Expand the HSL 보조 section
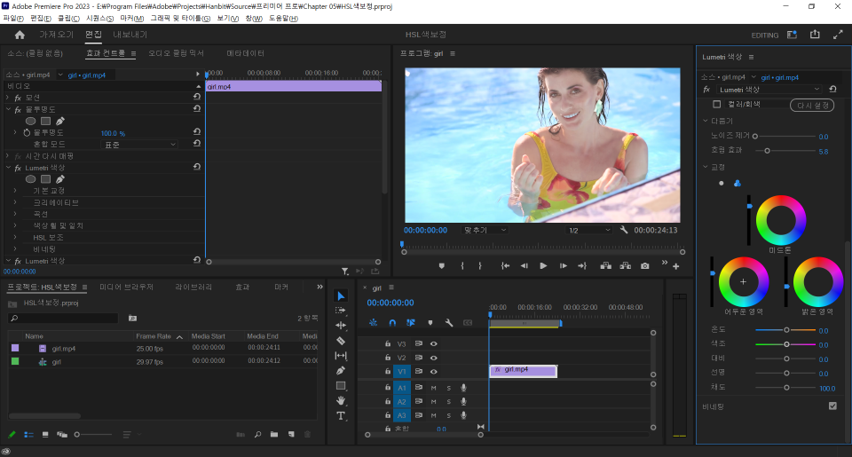Screen dimensions: 852x457 [x=15, y=237]
